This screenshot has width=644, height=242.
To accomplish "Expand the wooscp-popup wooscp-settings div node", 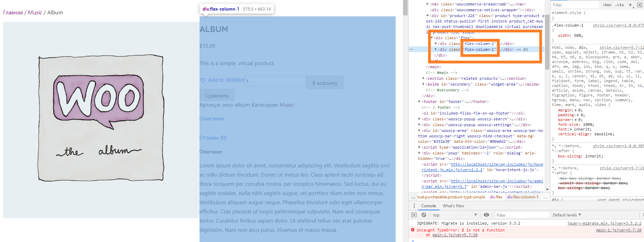I will tap(419, 125).
